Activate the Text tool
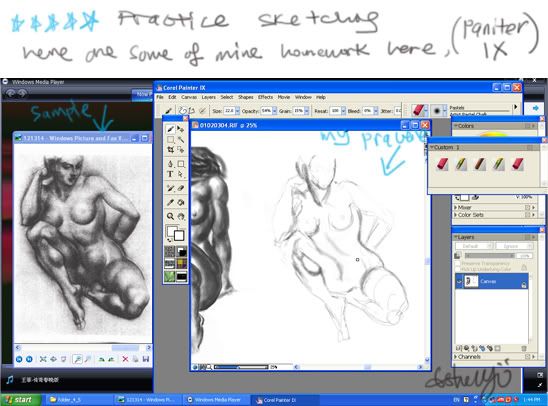This screenshot has width=548, height=406. point(171,174)
